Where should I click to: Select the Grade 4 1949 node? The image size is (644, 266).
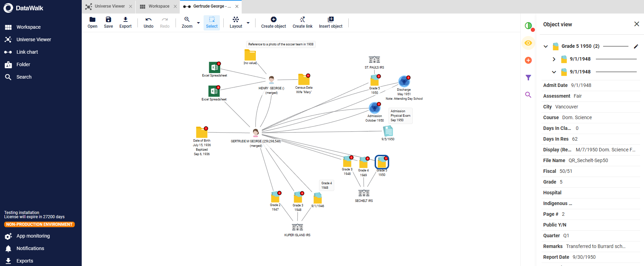[364, 162]
